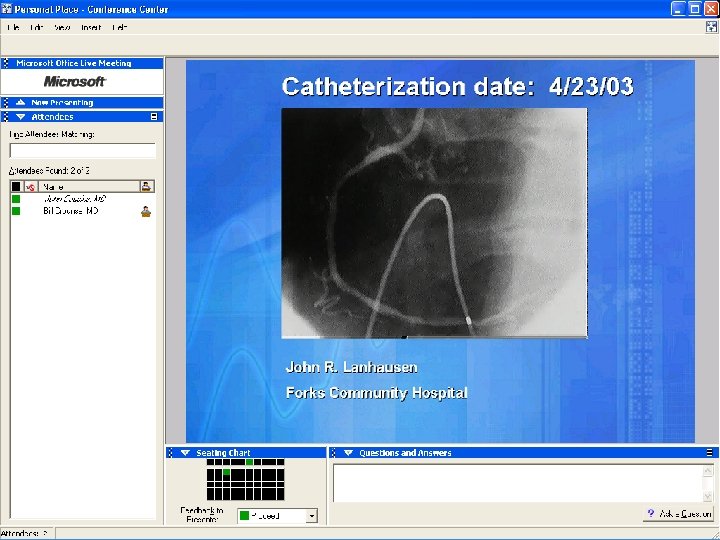The image size is (720, 540).
Task: Maximize the Conference Center window
Action: pos(695,8)
